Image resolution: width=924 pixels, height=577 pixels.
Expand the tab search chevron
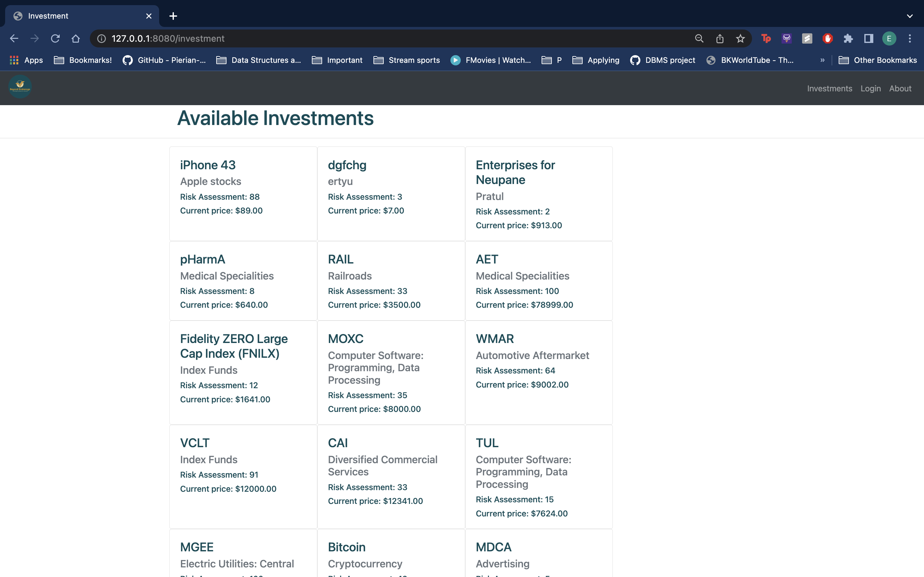point(910,16)
